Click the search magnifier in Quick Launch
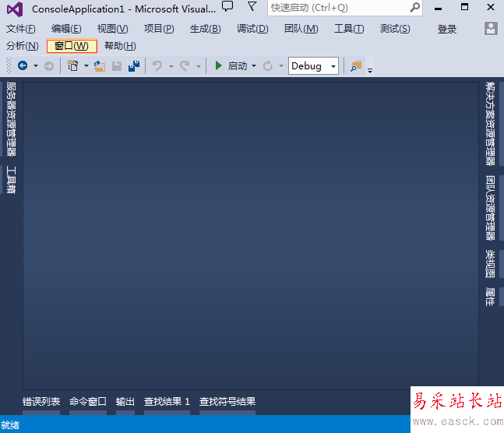The width and height of the screenshot is (504, 433). [414, 7]
